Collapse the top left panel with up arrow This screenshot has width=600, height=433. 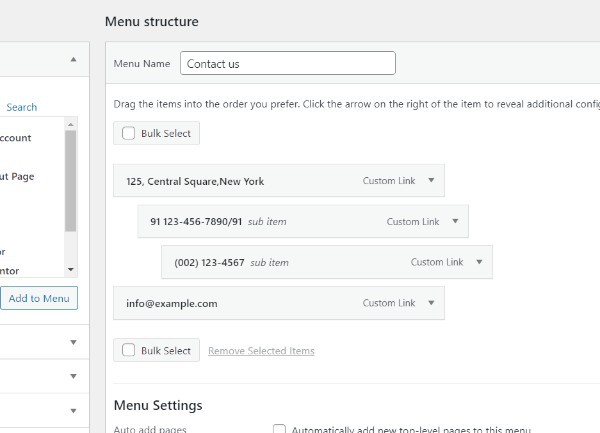pos(73,59)
